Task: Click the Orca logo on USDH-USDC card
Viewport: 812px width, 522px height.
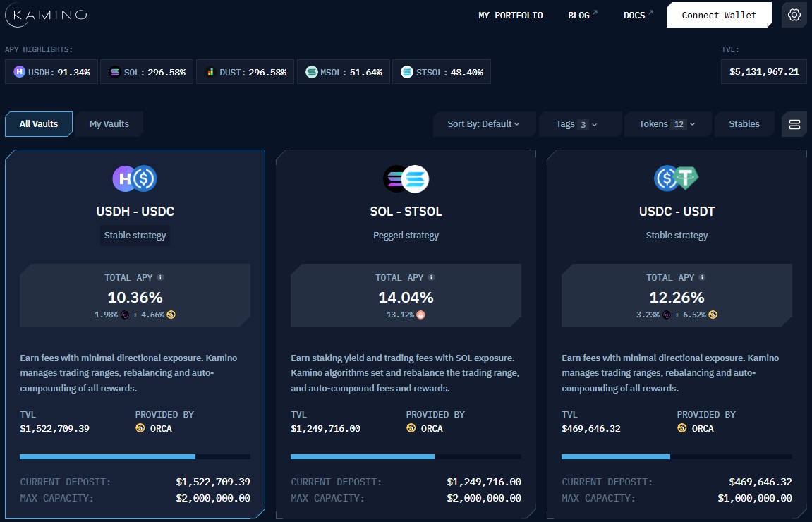Action: pyautogui.click(x=140, y=428)
